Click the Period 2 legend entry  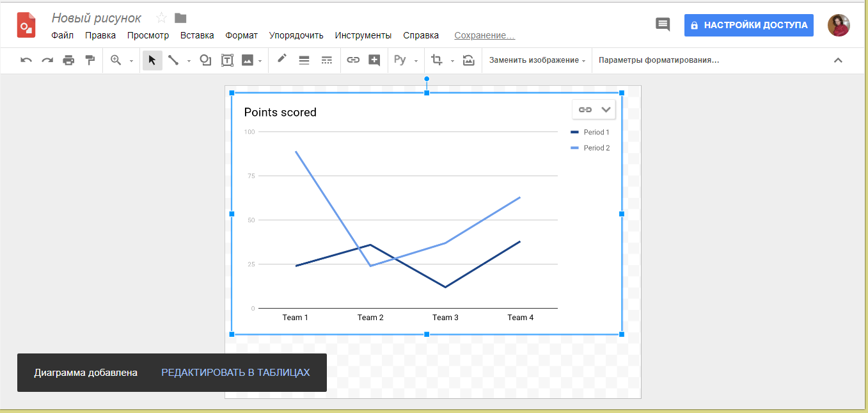click(590, 148)
